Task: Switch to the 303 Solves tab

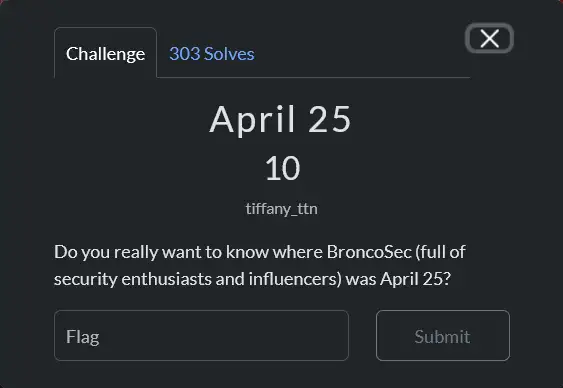Action: (212, 54)
